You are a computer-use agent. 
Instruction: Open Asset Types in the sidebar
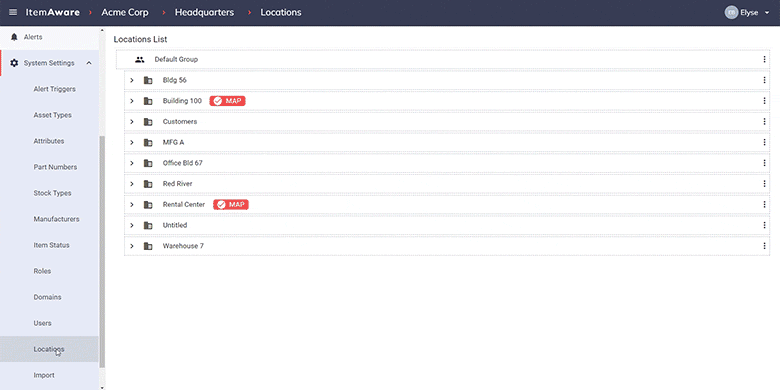(53, 115)
